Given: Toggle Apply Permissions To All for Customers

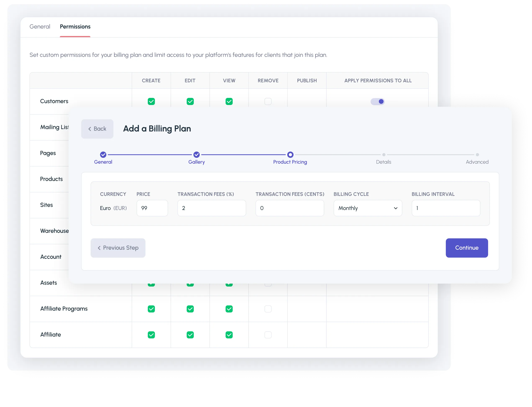Looking at the screenshot, I should coord(377,101).
